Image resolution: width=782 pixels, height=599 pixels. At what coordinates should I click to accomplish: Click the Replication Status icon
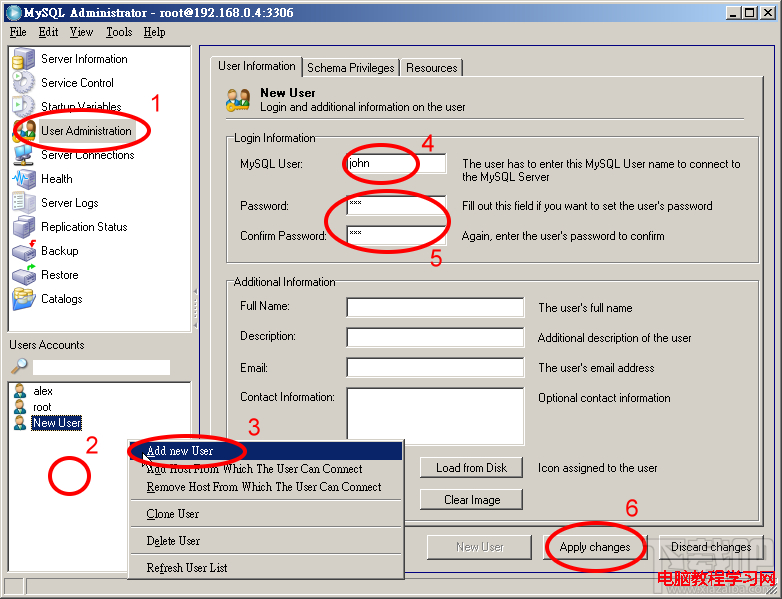23,227
